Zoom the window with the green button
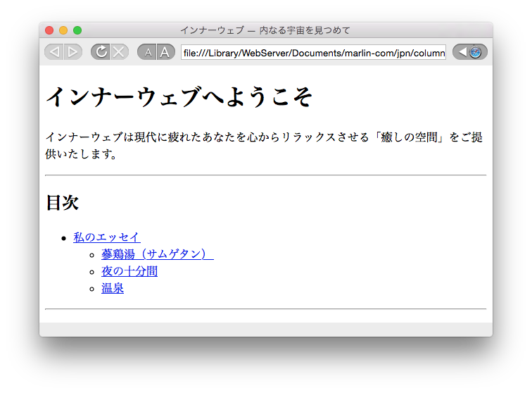532x393 pixels. click(x=77, y=30)
